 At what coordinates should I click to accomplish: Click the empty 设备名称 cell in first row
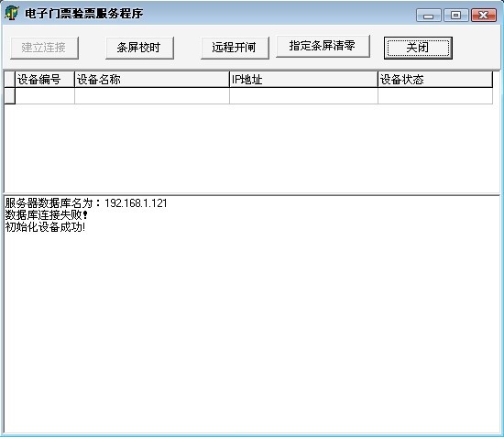coord(152,96)
